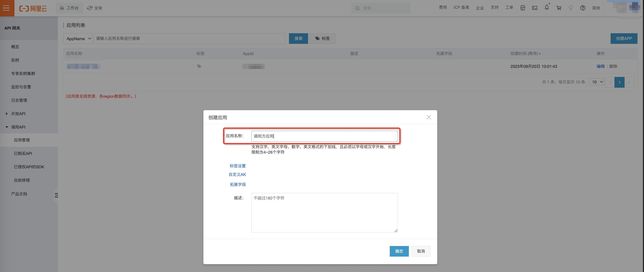Open 已购买API in the sidebar
Screen dimensions: 644x272
click(x=23, y=153)
